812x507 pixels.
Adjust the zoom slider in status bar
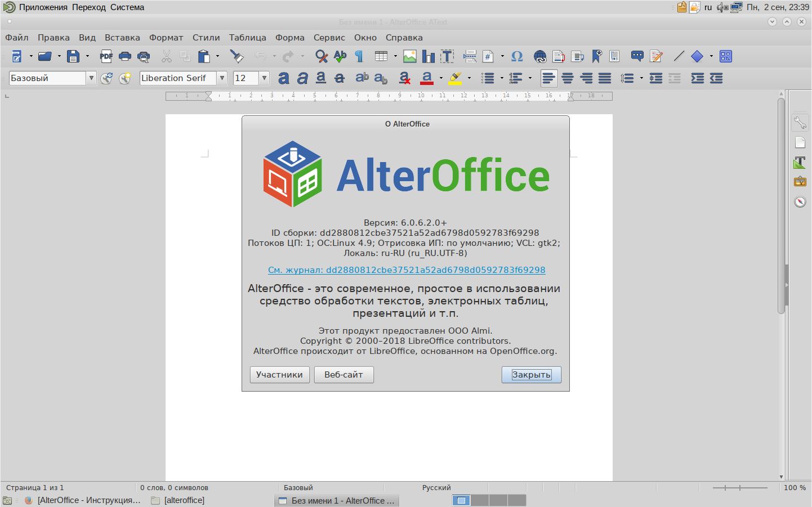tap(740, 488)
